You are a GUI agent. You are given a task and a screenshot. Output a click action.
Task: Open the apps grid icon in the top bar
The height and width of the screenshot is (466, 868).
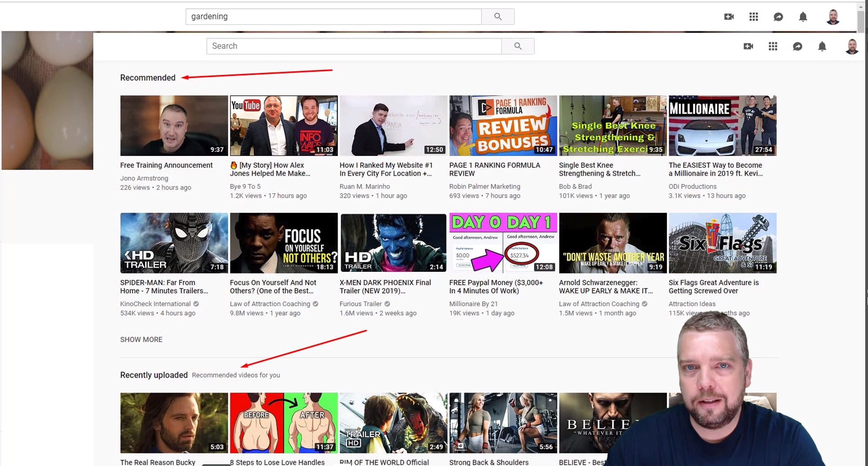point(754,17)
